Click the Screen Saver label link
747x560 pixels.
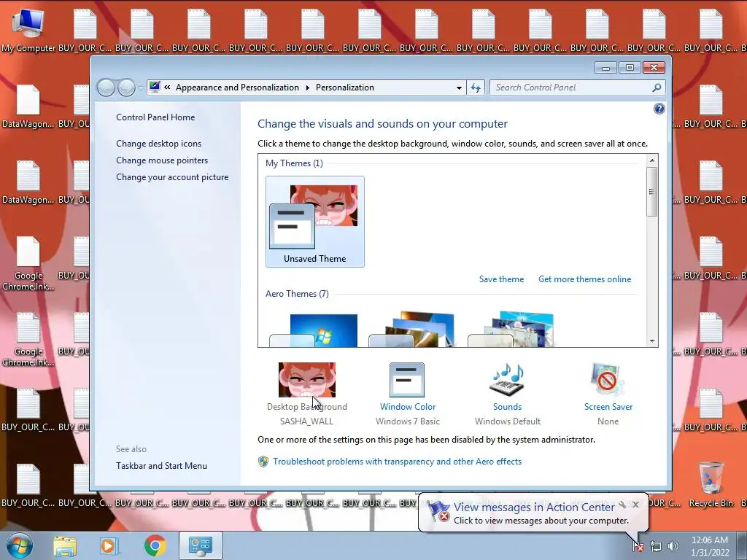(608, 407)
